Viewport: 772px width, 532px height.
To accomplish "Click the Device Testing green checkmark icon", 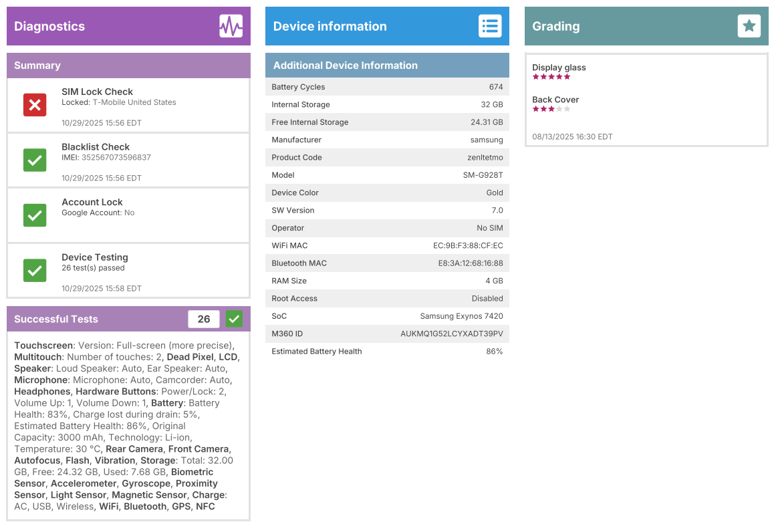I will pos(35,271).
